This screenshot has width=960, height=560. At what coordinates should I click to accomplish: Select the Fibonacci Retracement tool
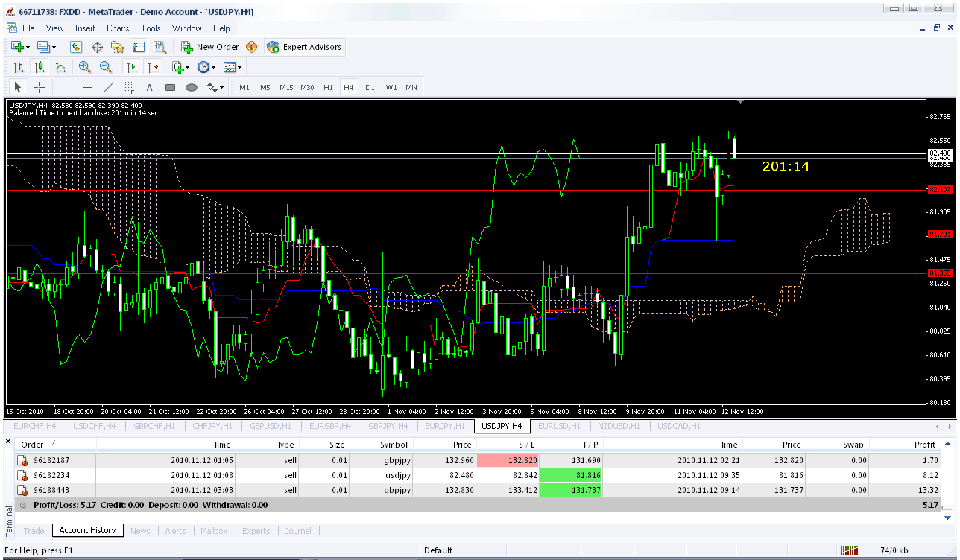[128, 87]
